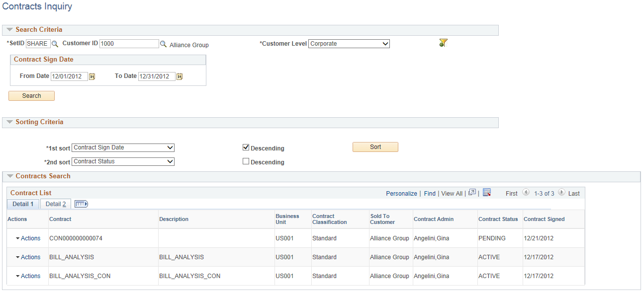Click the Search button
Image resolution: width=644 pixels, height=292 pixels.
pos(31,95)
